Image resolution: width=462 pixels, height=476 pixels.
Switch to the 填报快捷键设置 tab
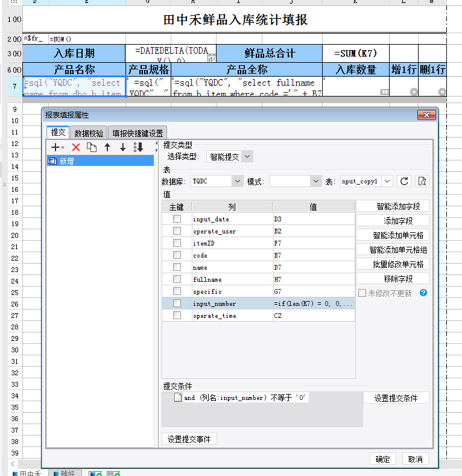(138, 133)
